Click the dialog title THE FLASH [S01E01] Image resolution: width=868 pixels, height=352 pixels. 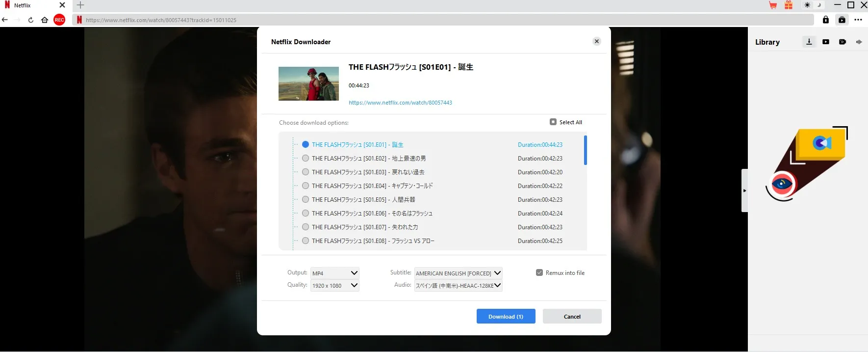click(411, 67)
